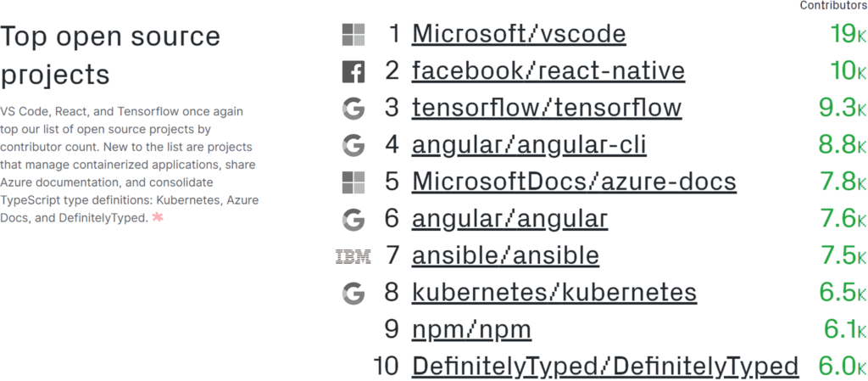The height and width of the screenshot is (381, 868).
Task: Click the Contributors column header
Action: click(833, 6)
